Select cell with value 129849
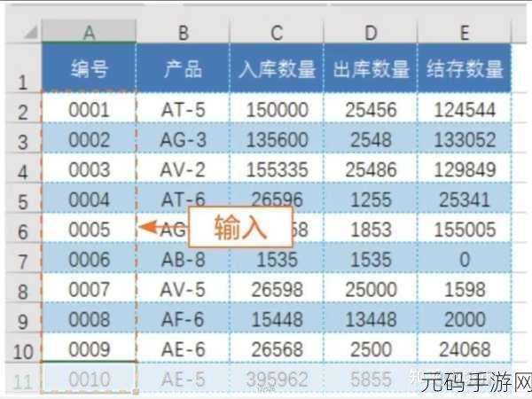Image resolution: width=532 pixels, height=399 pixels. (x=465, y=168)
